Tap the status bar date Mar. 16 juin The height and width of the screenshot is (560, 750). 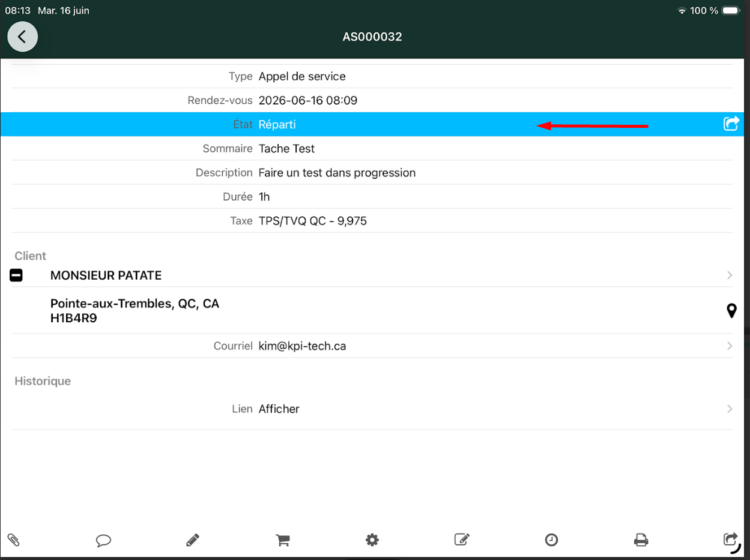coord(64,11)
